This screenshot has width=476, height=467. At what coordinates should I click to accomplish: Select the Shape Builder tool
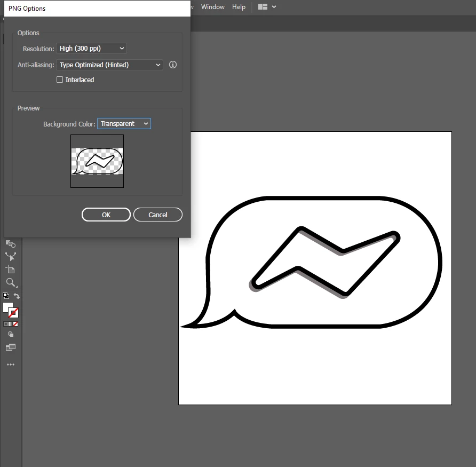tap(11, 243)
